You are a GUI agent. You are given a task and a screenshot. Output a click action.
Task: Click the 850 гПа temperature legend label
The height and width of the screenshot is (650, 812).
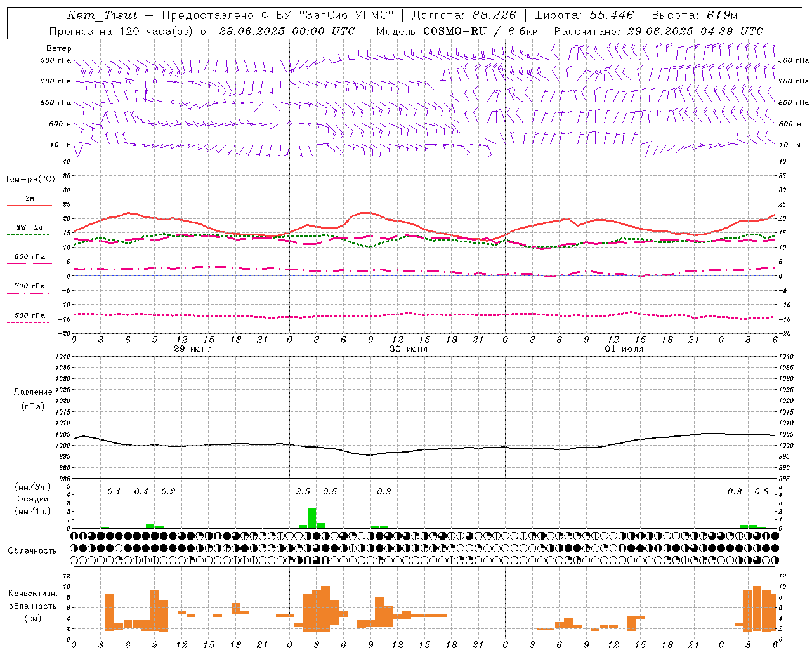30,257
